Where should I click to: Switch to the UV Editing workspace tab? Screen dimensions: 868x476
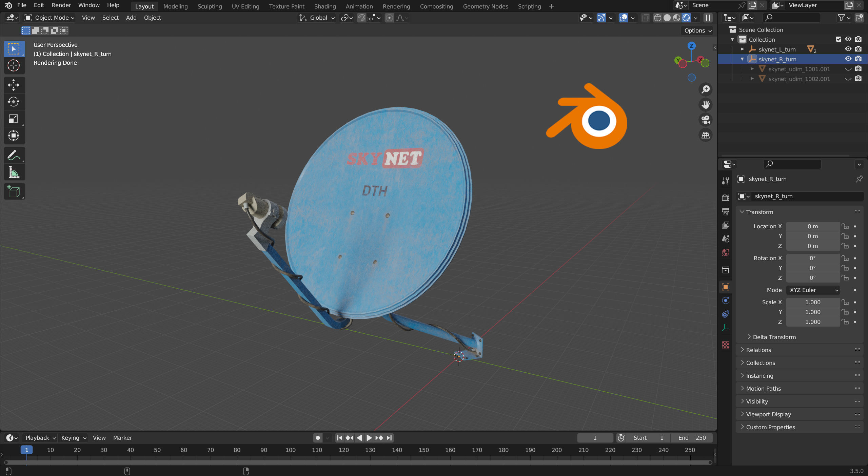click(245, 6)
